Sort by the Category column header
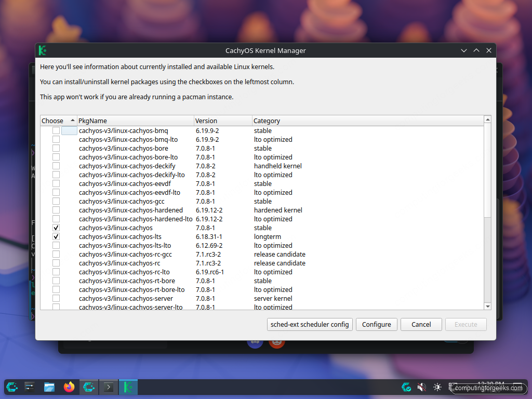This screenshot has width=532, height=399. point(368,121)
